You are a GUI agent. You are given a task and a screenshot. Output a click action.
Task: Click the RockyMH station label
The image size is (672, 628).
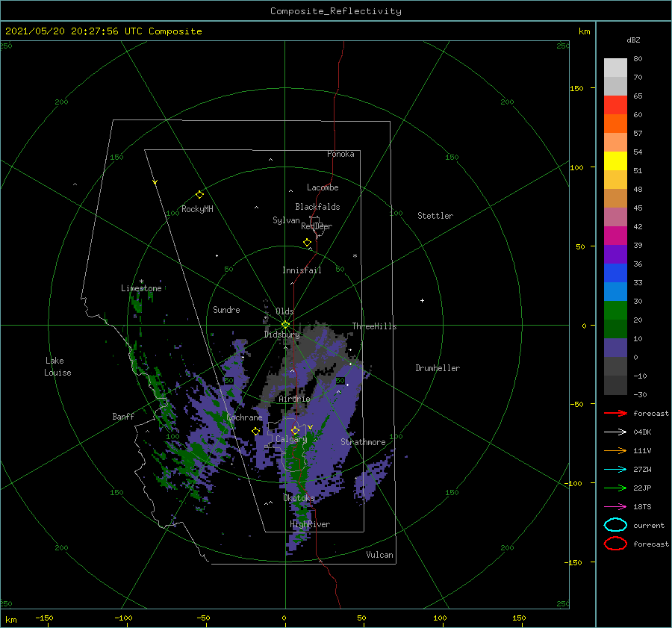tap(197, 209)
